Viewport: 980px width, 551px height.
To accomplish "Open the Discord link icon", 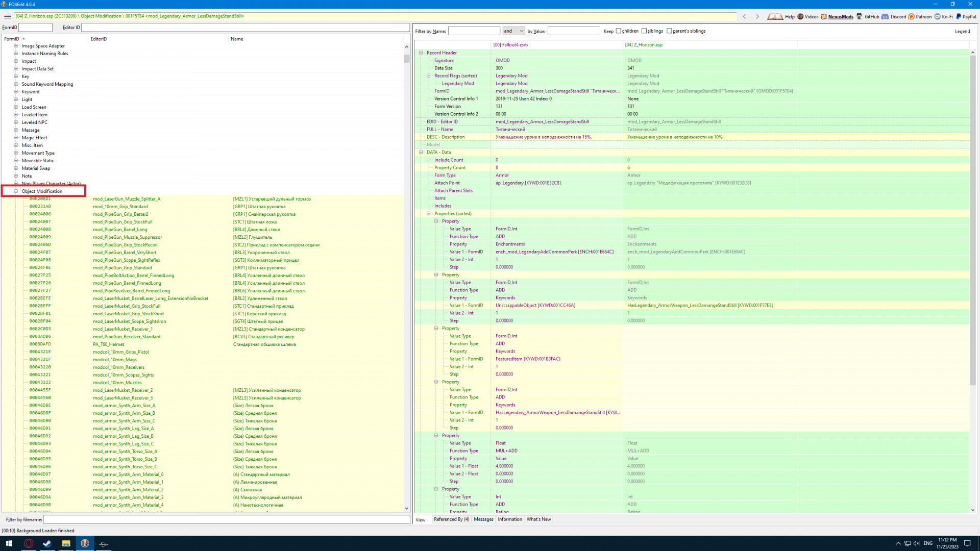I will click(885, 16).
